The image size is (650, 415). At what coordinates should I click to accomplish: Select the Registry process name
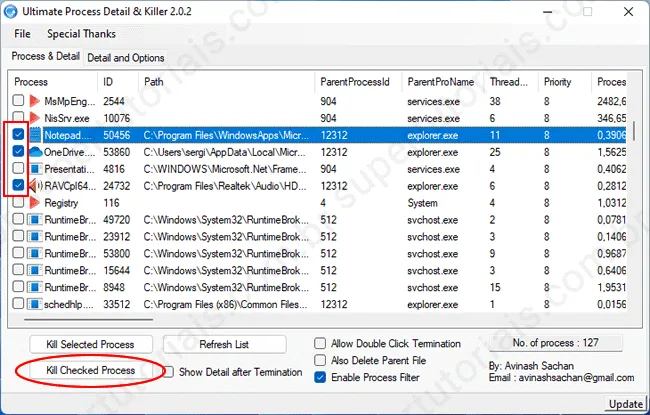pyautogui.click(x=61, y=203)
